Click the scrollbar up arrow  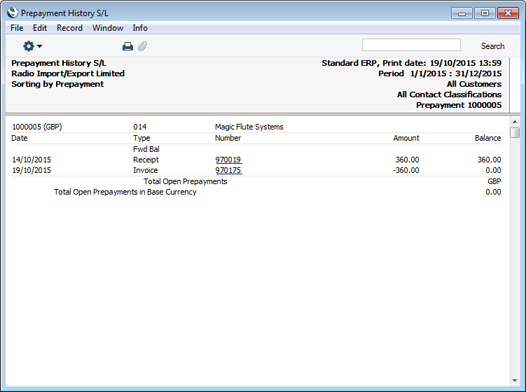(515, 122)
